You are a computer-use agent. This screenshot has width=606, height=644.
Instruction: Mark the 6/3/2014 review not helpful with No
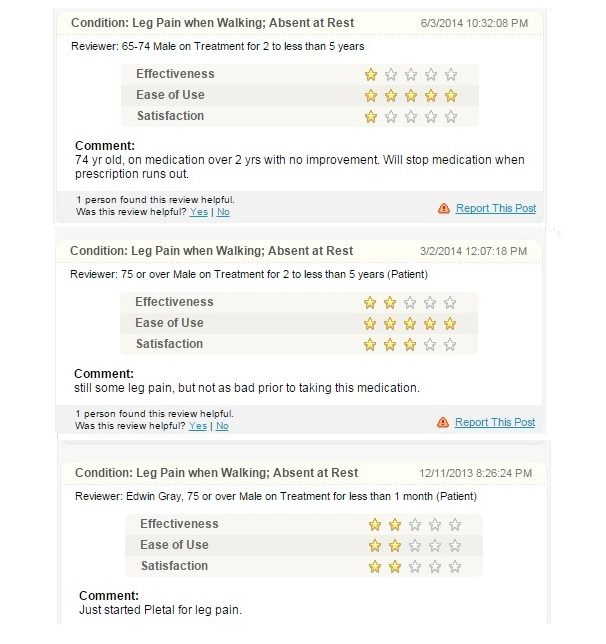[x=223, y=212]
